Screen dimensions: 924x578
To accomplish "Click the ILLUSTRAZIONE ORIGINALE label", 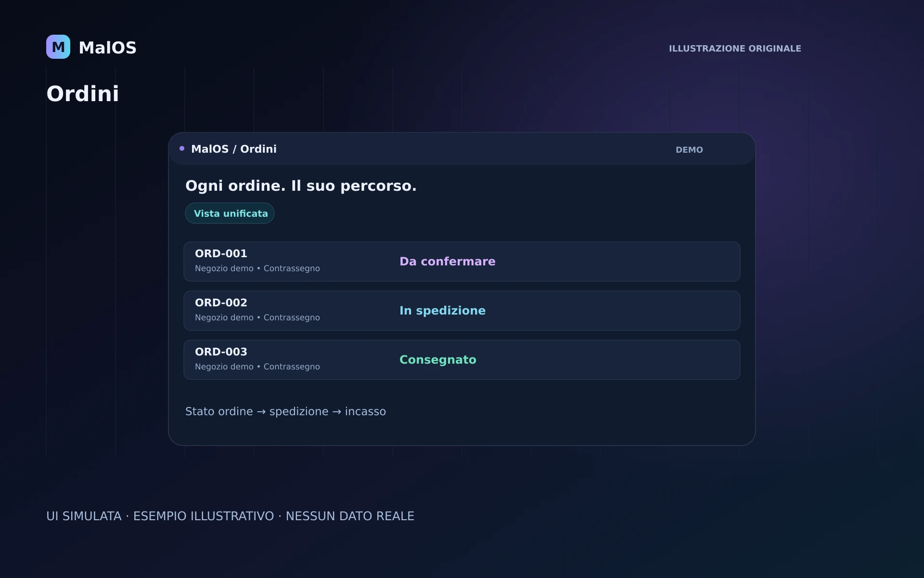I will 735,49.
